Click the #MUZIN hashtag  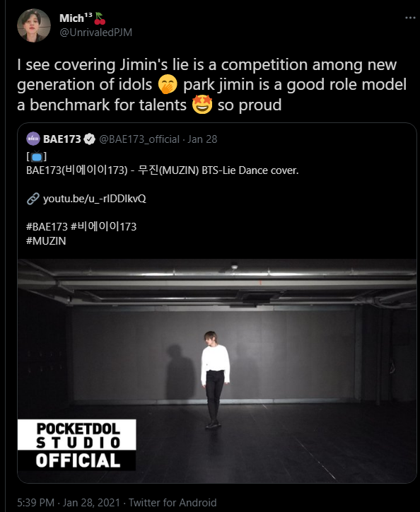pyautogui.click(x=46, y=241)
